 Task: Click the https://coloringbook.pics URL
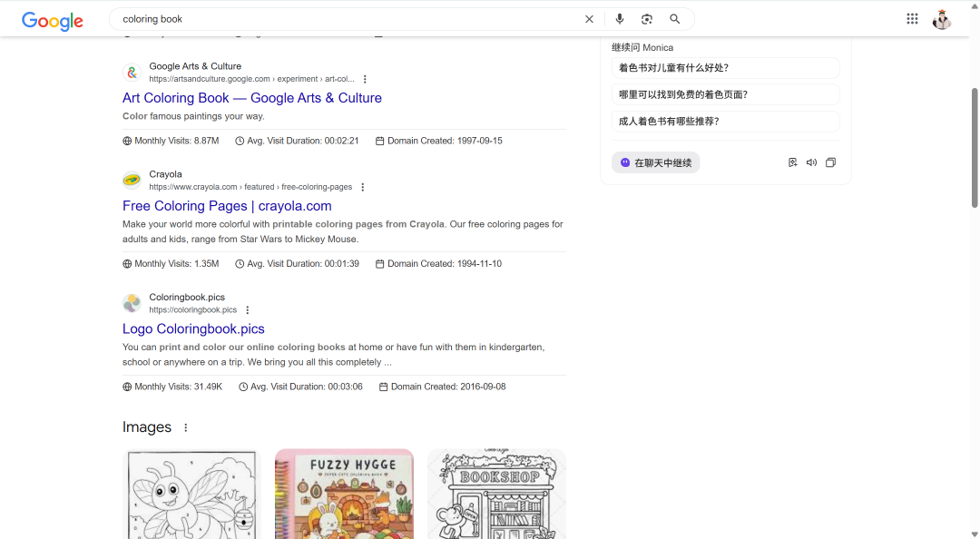pos(192,310)
